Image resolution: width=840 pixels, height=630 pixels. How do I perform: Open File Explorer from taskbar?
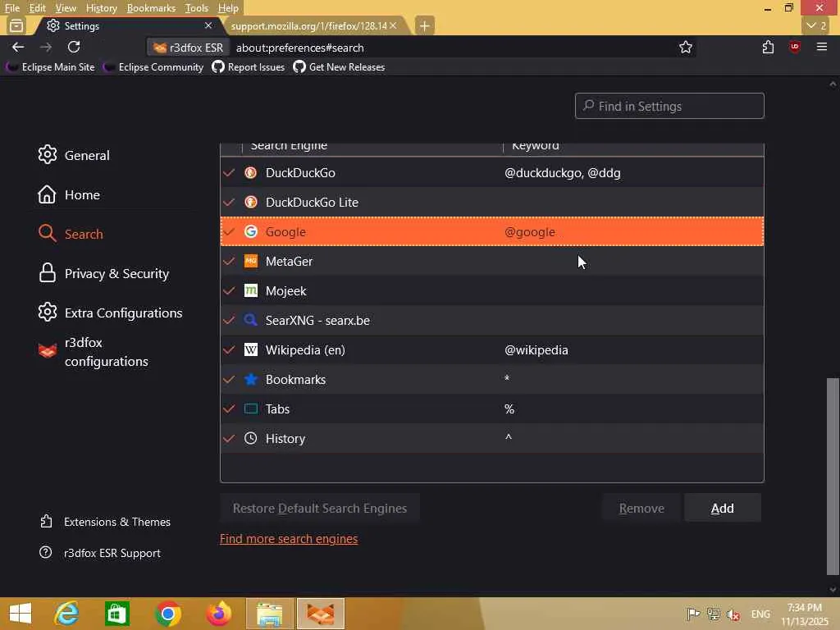269,614
